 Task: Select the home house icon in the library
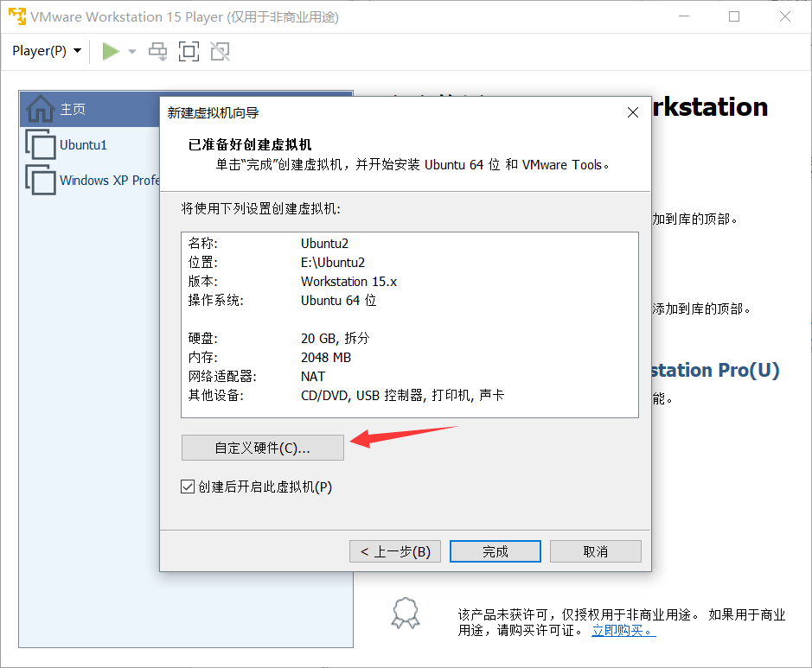[41, 109]
